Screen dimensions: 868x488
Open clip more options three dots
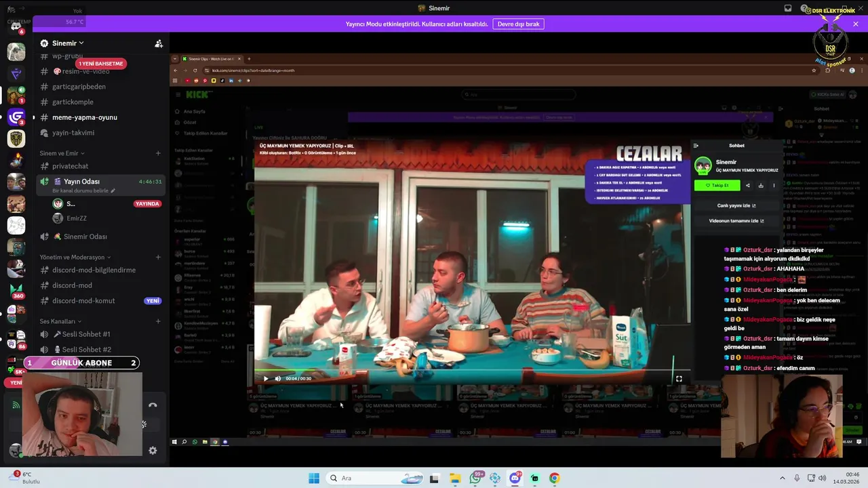point(774,186)
